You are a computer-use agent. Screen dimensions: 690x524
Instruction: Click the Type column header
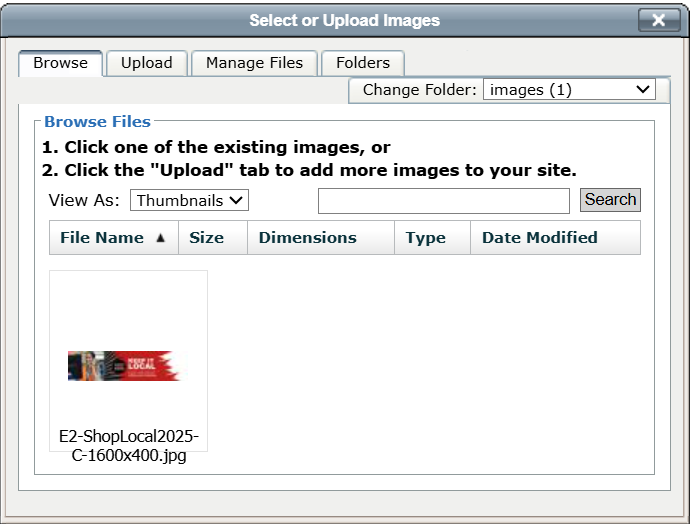(426, 238)
